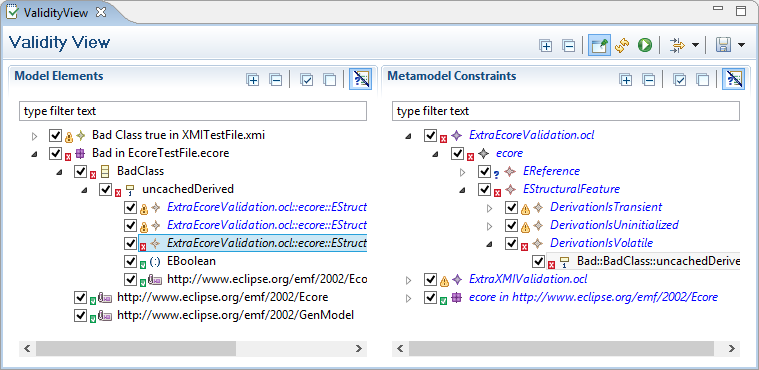Image resolution: width=759 pixels, height=370 pixels.
Task: Refresh the validity view with yellow arrows
Action: [622, 46]
